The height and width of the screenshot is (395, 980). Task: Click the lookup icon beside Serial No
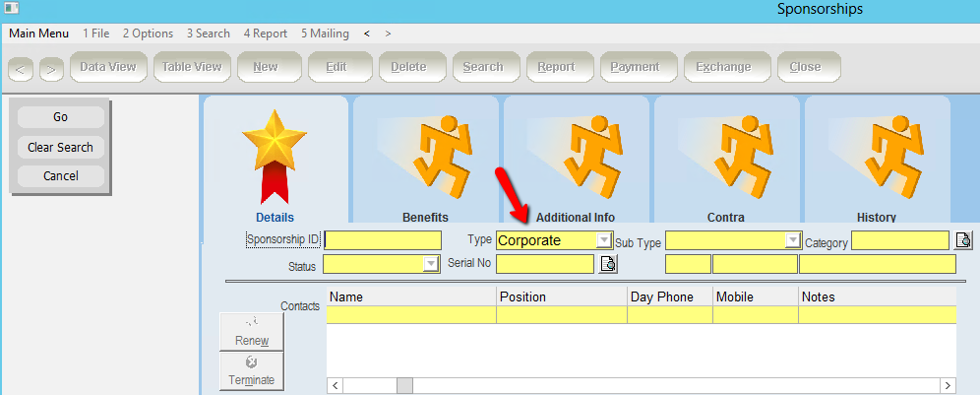pos(608,264)
